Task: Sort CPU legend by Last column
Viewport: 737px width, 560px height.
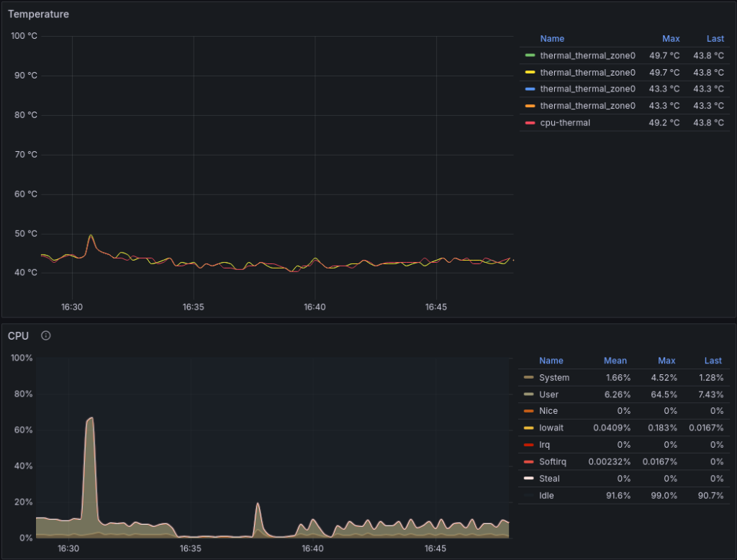Action: pos(713,361)
